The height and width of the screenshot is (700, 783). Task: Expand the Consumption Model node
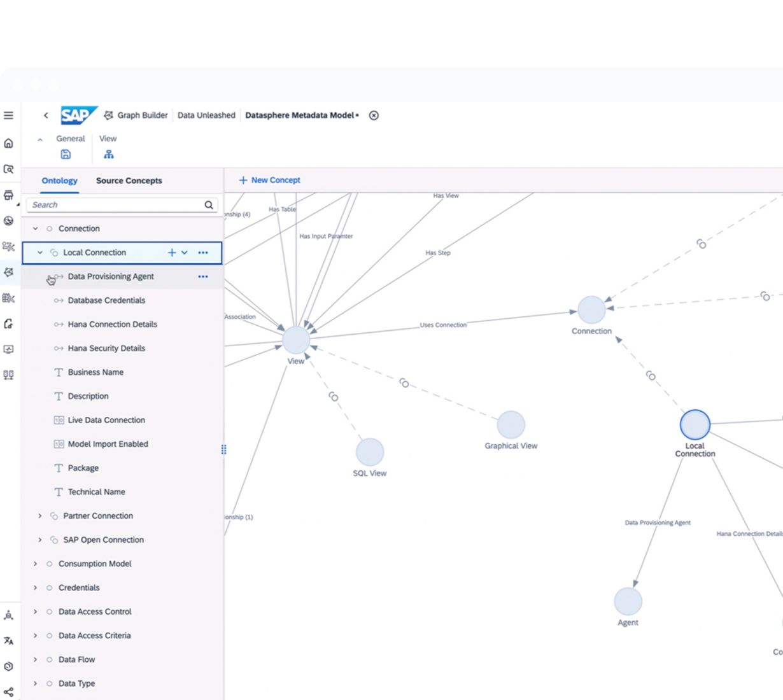[36, 564]
